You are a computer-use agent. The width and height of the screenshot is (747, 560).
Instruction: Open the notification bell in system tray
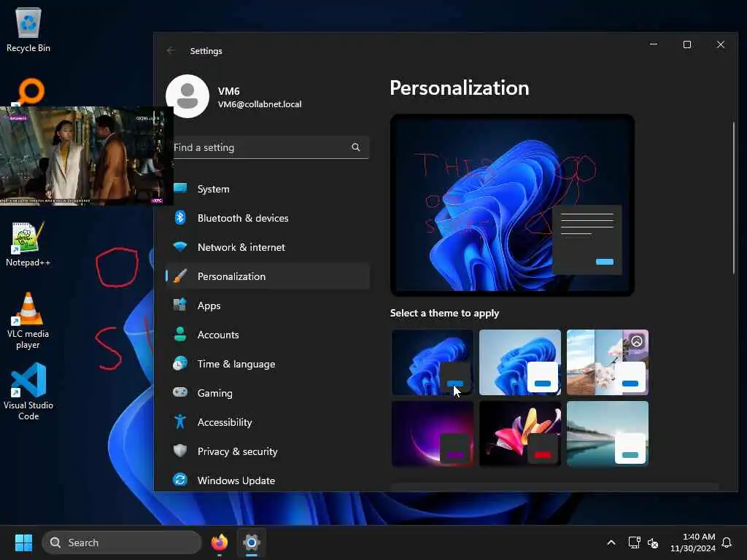[x=727, y=542]
